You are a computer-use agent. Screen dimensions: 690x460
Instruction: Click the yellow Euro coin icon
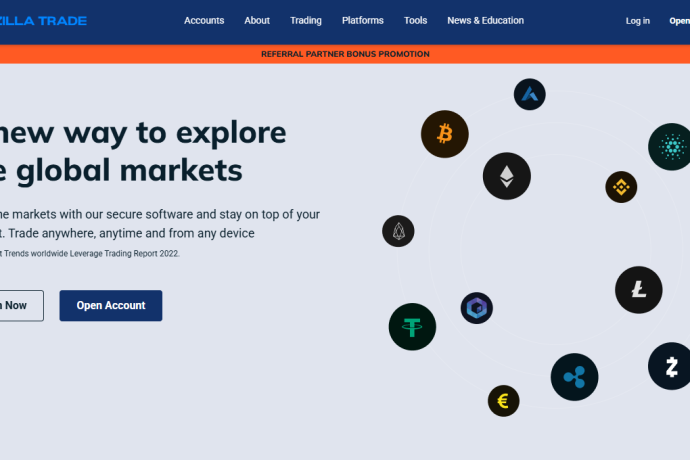503,401
